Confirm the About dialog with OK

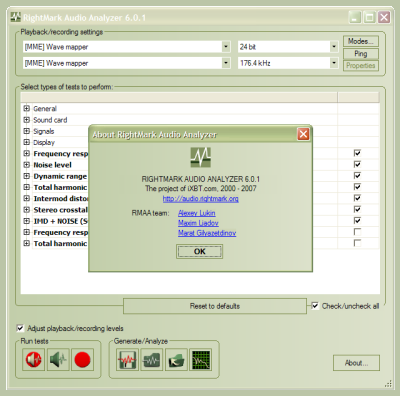point(199,251)
